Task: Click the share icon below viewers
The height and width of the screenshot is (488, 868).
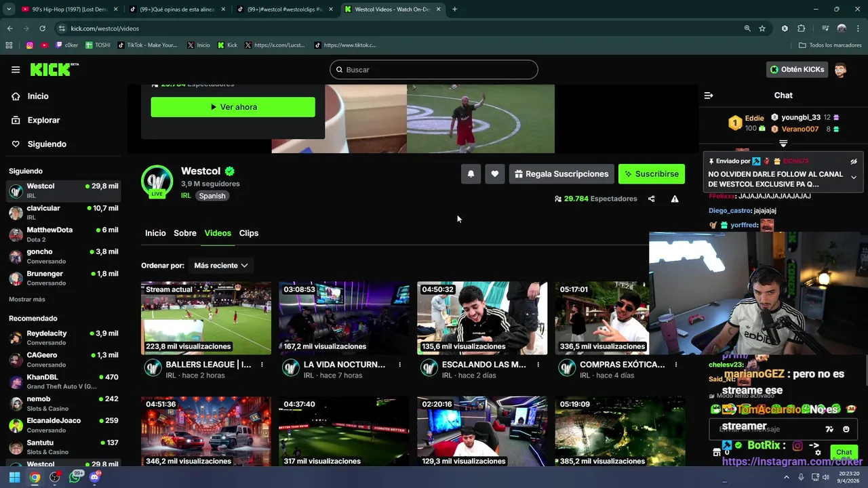Action: tap(652, 199)
